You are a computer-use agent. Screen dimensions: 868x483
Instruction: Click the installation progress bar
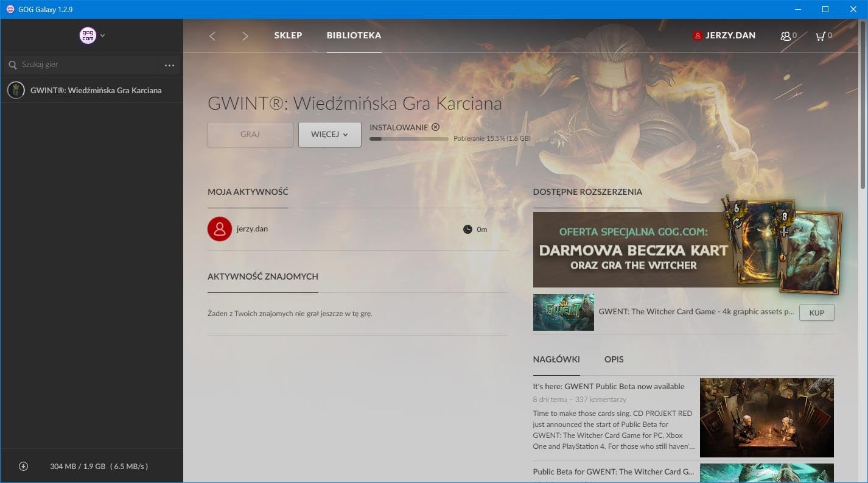tap(408, 139)
